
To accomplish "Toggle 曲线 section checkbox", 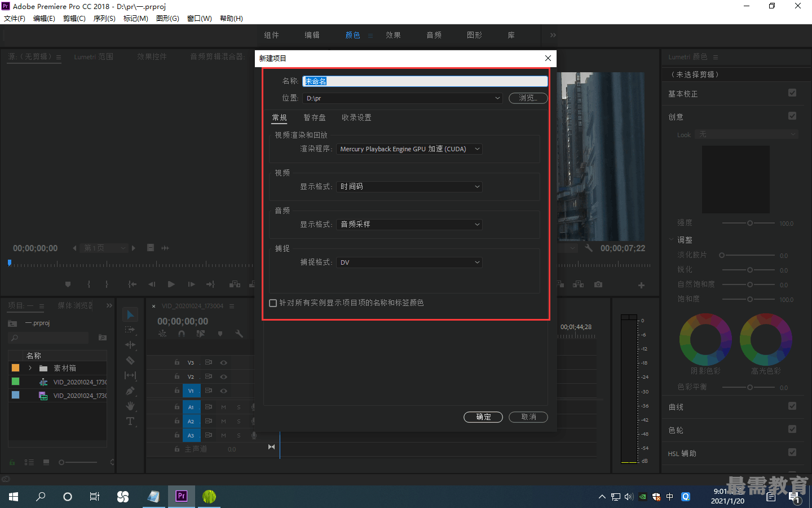I will point(792,406).
